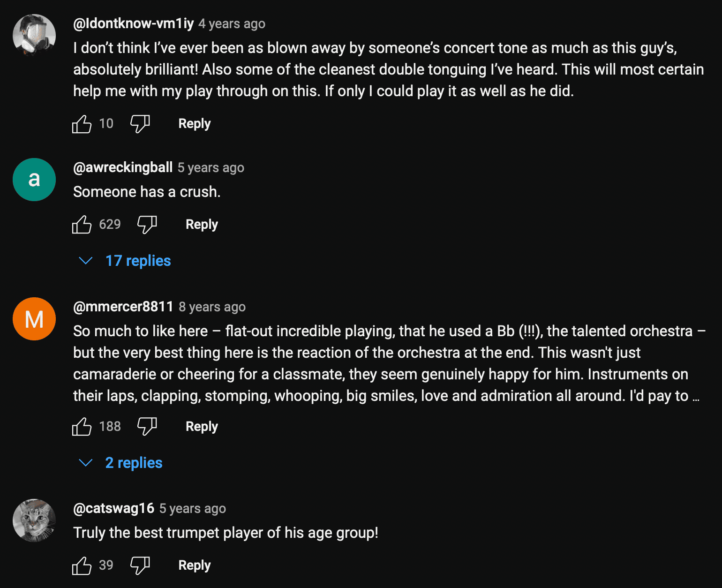Dislike @catswag16's comment
Screen dimensions: 722x588
(x=140, y=565)
